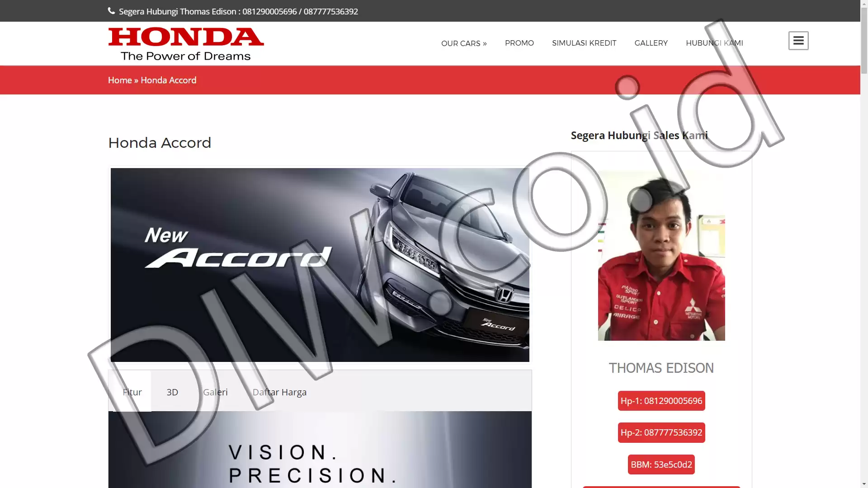Click Honda Accord breadcrumb text
Screen dimensions: 868x488
(168, 80)
